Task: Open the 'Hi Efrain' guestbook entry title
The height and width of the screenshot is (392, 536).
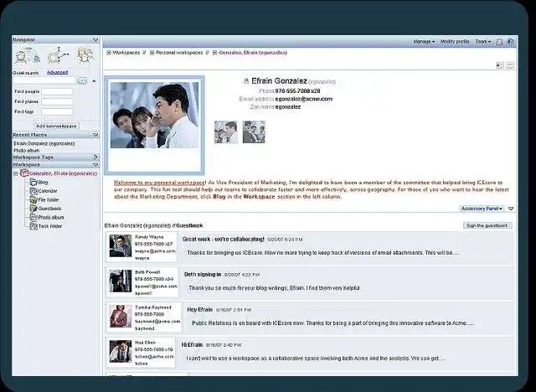Action: [x=192, y=345]
